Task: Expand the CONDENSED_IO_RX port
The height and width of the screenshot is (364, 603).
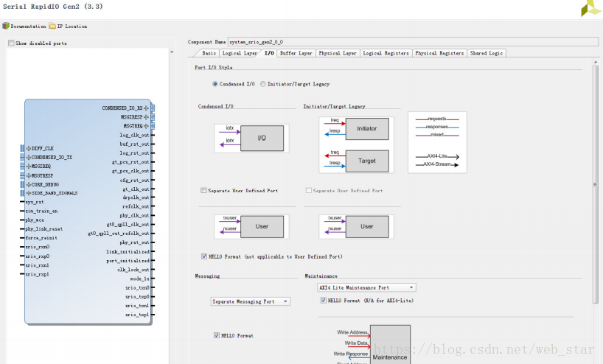Action: (146, 108)
